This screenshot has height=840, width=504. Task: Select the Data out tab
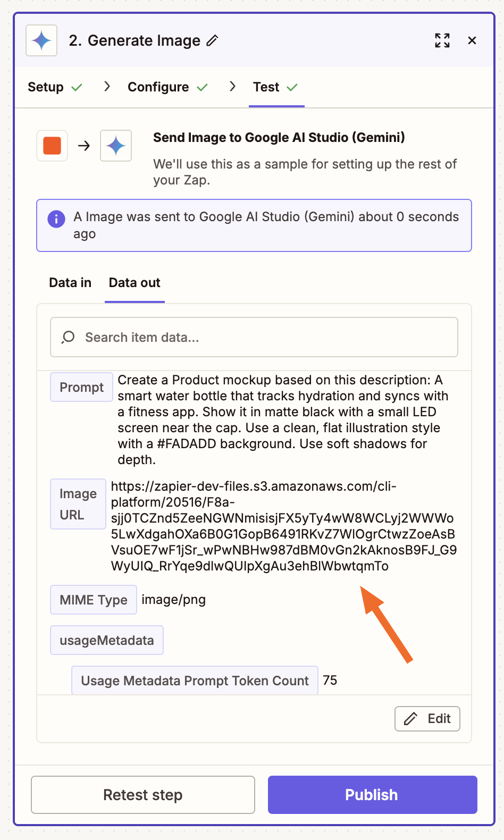tap(134, 282)
